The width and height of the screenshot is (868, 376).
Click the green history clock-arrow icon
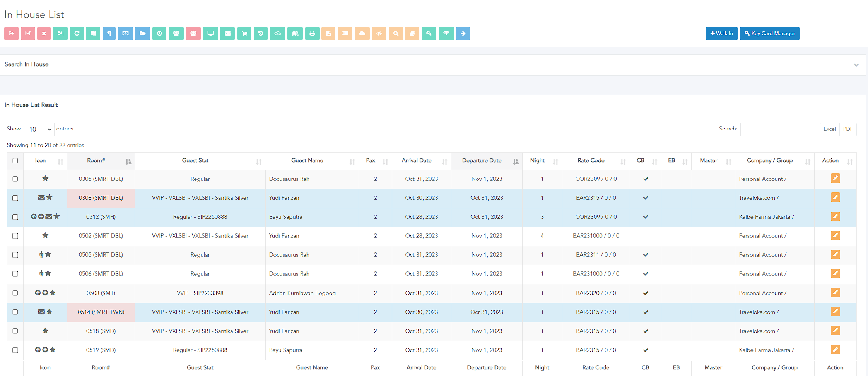pyautogui.click(x=261, y=34)
